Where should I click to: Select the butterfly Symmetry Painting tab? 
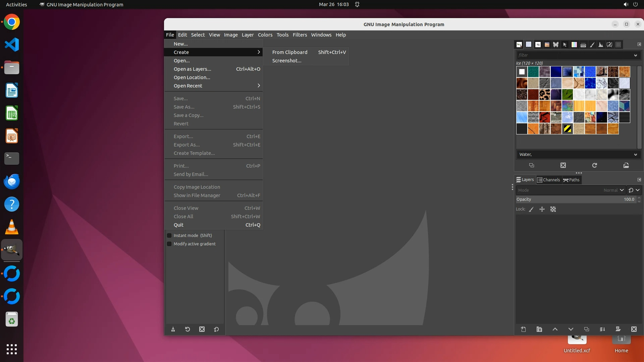[556, 45]
